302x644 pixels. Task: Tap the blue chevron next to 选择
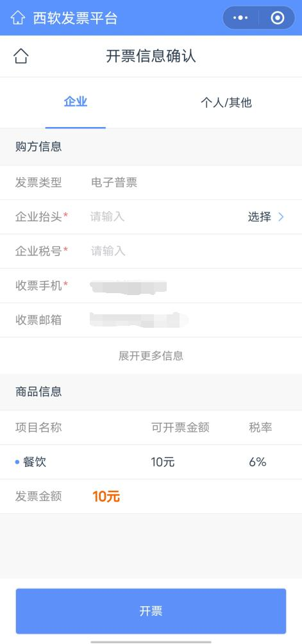(281, 217)
